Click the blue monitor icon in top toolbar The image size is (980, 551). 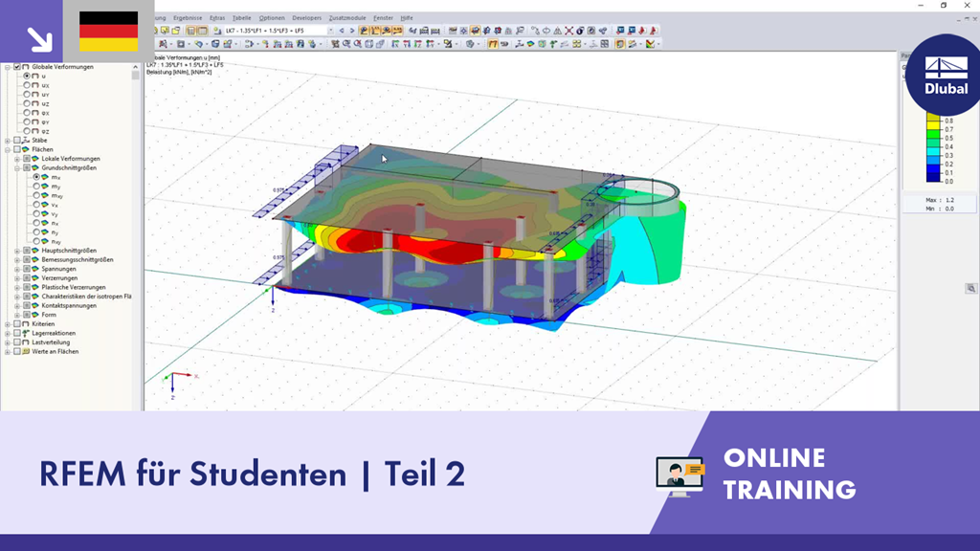(620, 31)
